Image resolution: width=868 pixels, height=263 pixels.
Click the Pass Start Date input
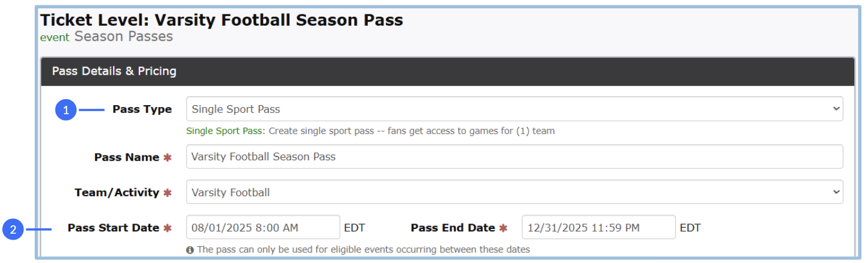point(263,228)
